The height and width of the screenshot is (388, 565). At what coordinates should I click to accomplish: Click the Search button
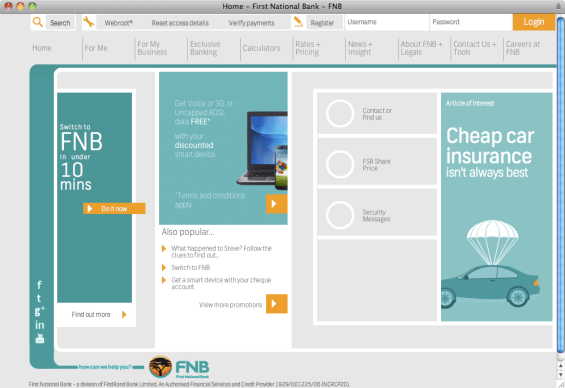[x=60, y=23]
